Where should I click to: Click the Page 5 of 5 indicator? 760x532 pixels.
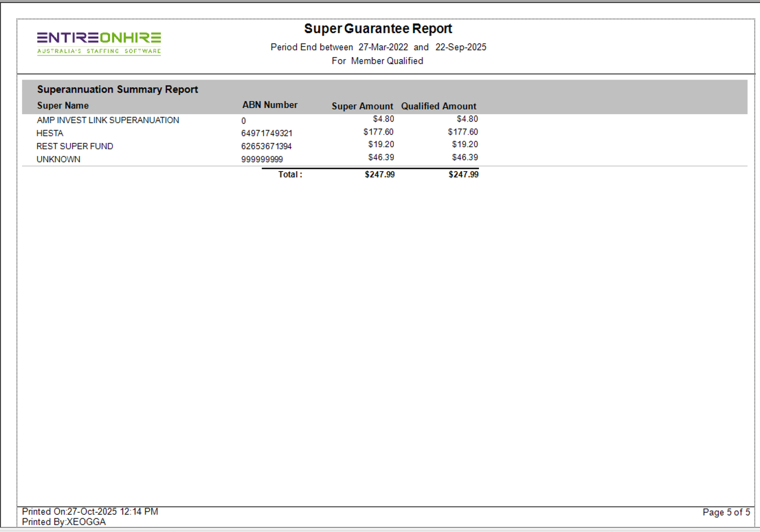[x=726, y=513]
